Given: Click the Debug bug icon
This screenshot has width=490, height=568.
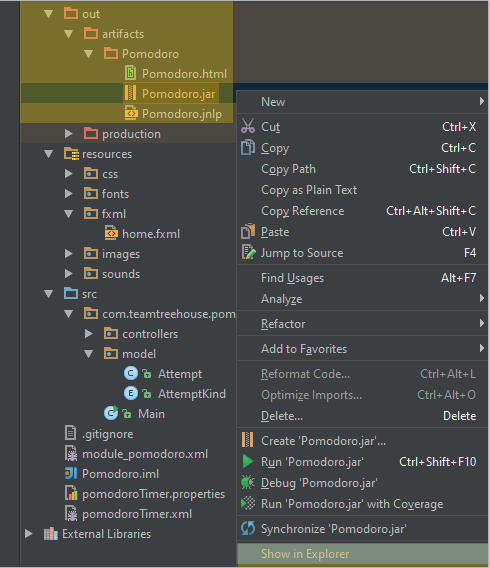Looking at the screenshot, I should click(248, 483).
